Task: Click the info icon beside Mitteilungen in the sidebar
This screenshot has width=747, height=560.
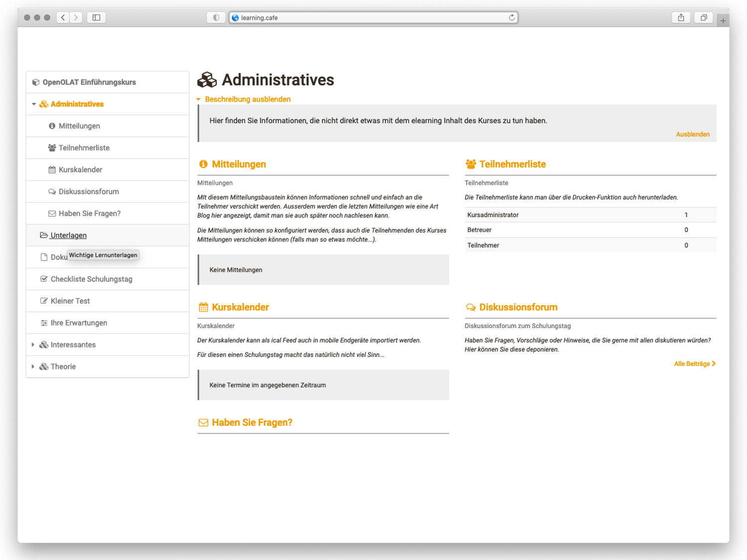Action: 52,126
